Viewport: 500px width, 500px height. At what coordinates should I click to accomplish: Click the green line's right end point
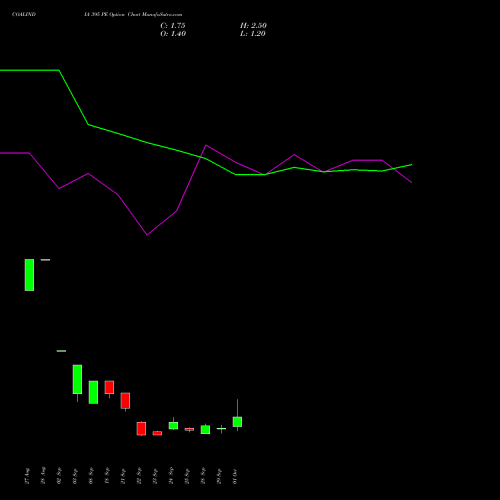pyautogui.click(x=412, y=165)
